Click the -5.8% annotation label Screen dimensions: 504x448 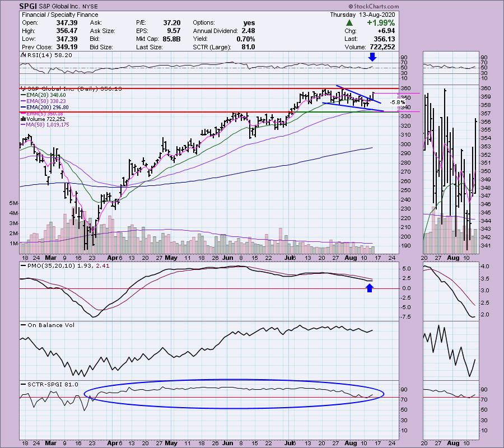[397, 102]
